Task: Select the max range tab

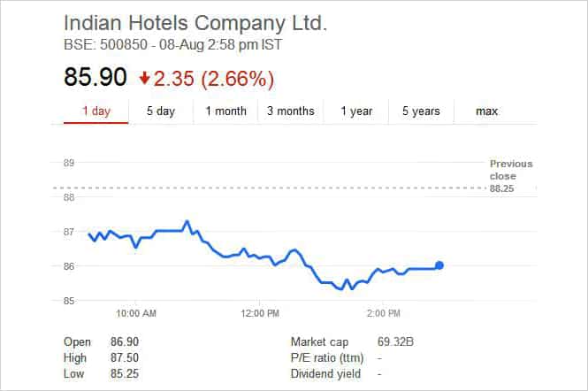Action: (x=486, y=111)
